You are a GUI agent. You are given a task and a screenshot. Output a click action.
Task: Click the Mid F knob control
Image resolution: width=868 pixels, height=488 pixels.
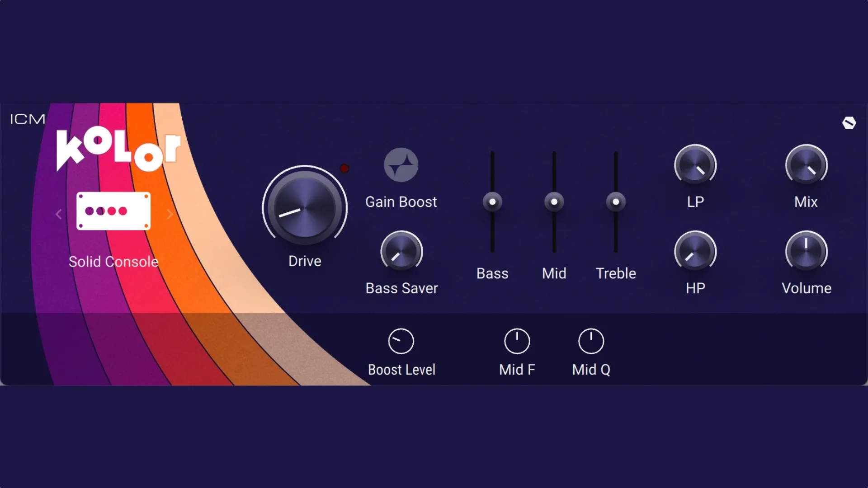[517, 340]
